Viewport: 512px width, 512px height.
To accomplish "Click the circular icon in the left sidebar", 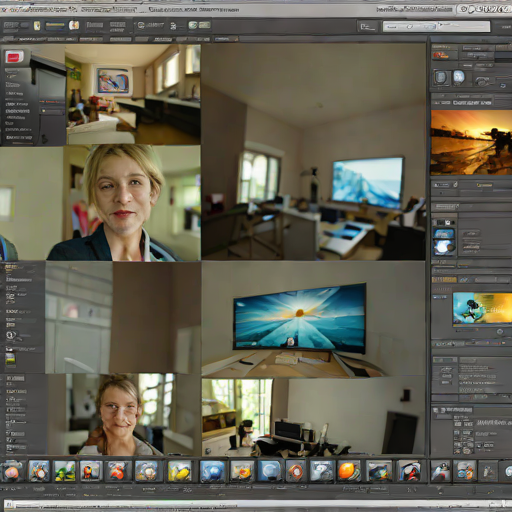I will [x=11, y=335].
